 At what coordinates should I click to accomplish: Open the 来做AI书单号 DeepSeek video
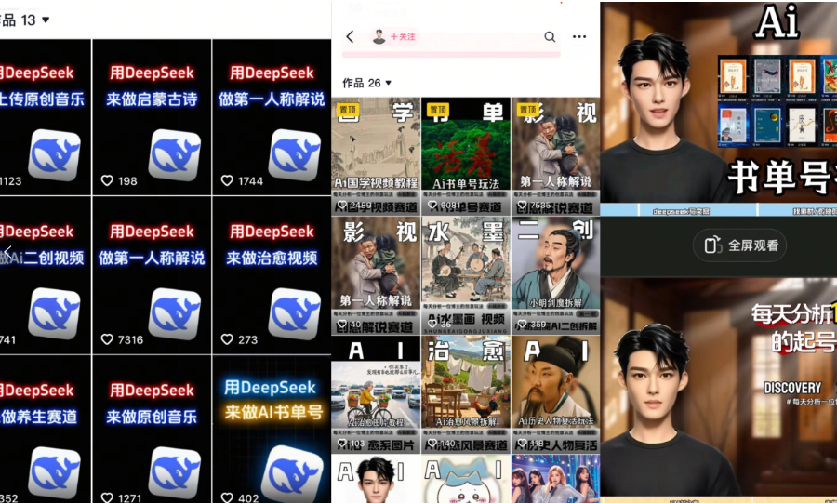(272, 428)
